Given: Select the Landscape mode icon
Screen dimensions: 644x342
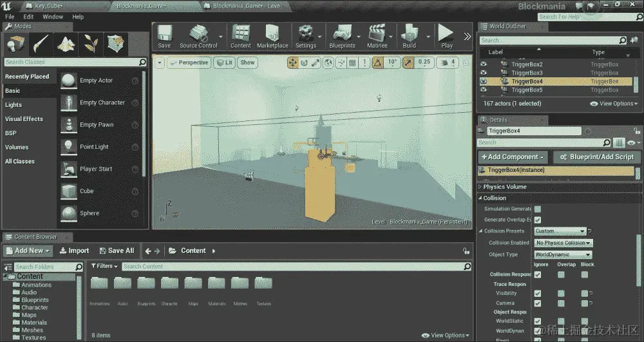Looking at the screenshot, I should [66, 44].
